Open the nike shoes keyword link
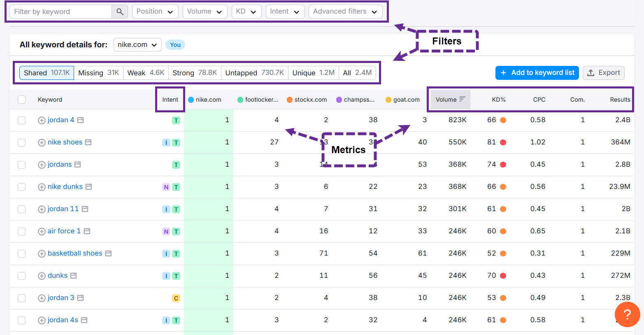Image resolution: width=644 pixels, height=335 pixels. (x=65, y=142)
